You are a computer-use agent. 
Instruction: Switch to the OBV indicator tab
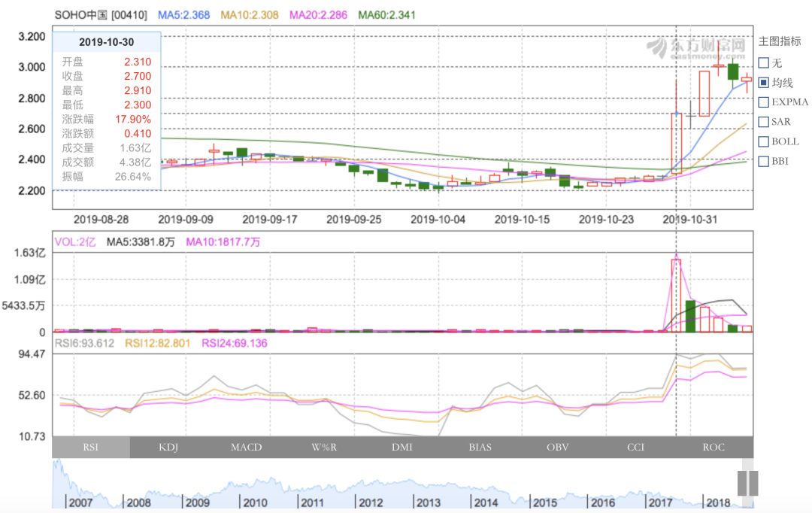point(558,448)
